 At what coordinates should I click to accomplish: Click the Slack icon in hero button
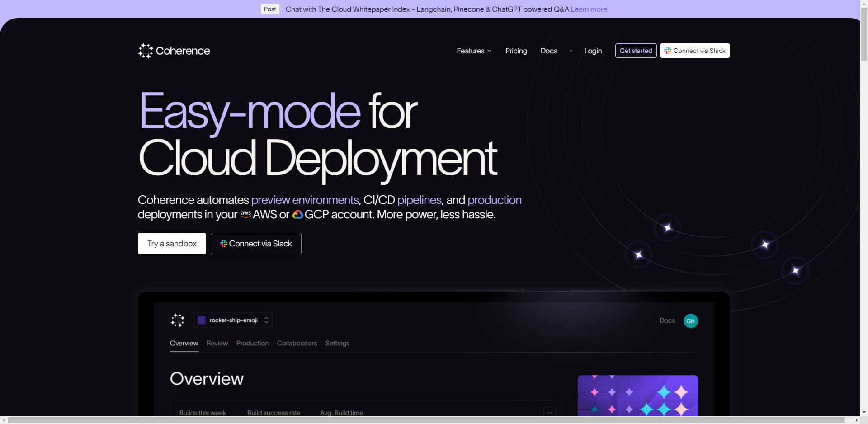223,244
